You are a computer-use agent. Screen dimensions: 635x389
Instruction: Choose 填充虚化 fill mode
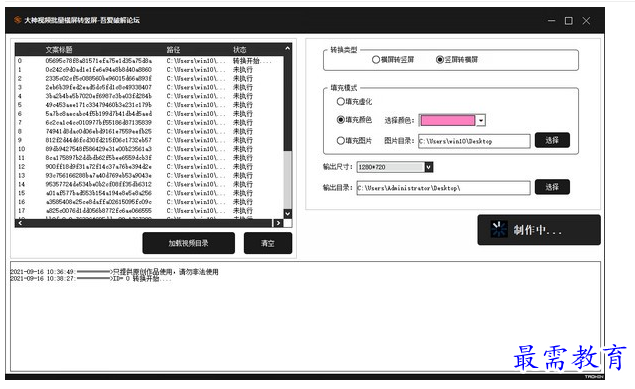[354, 102]
